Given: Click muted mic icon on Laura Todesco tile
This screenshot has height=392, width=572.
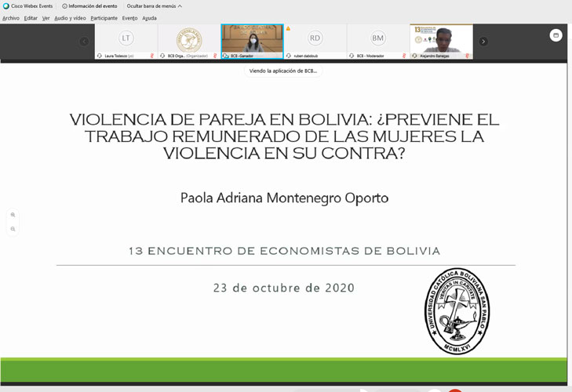Looking at the screenshot, I should point(151,56).
